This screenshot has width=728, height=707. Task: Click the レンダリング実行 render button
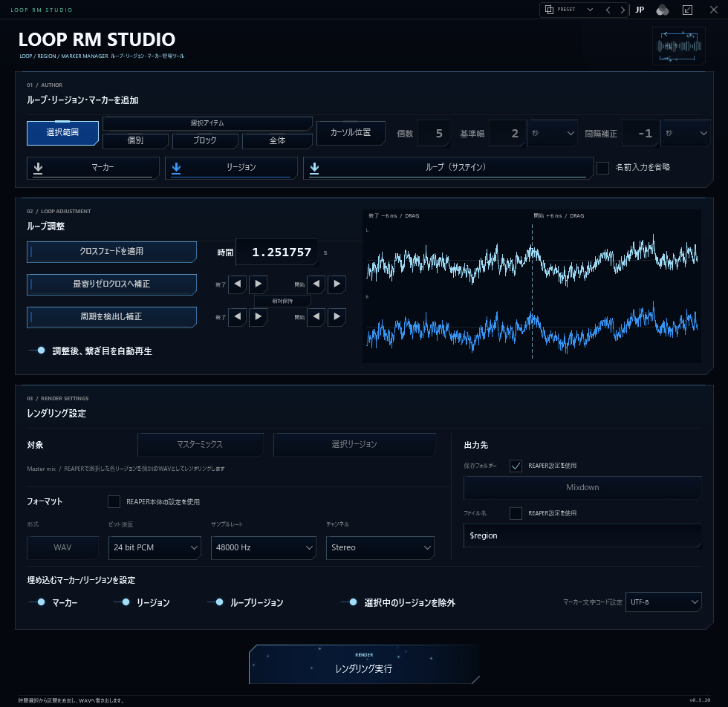coord(364,664)
